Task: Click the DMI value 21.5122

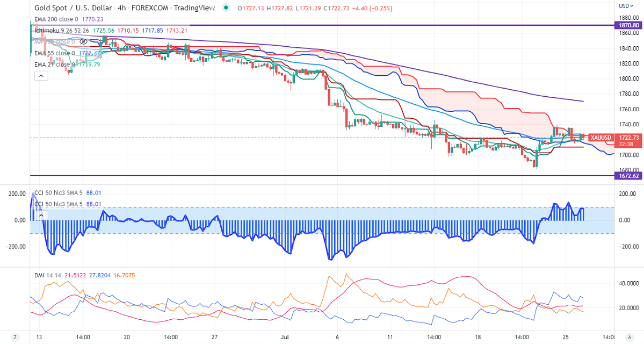Action: click(x=75, y=275)
